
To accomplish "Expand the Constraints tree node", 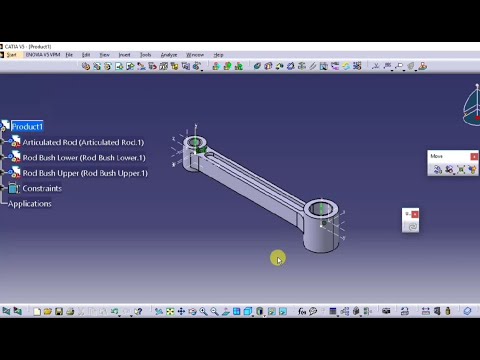I will 3,188.
